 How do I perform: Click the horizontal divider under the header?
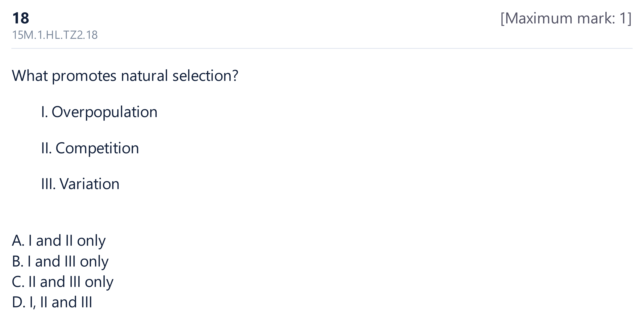322,48
